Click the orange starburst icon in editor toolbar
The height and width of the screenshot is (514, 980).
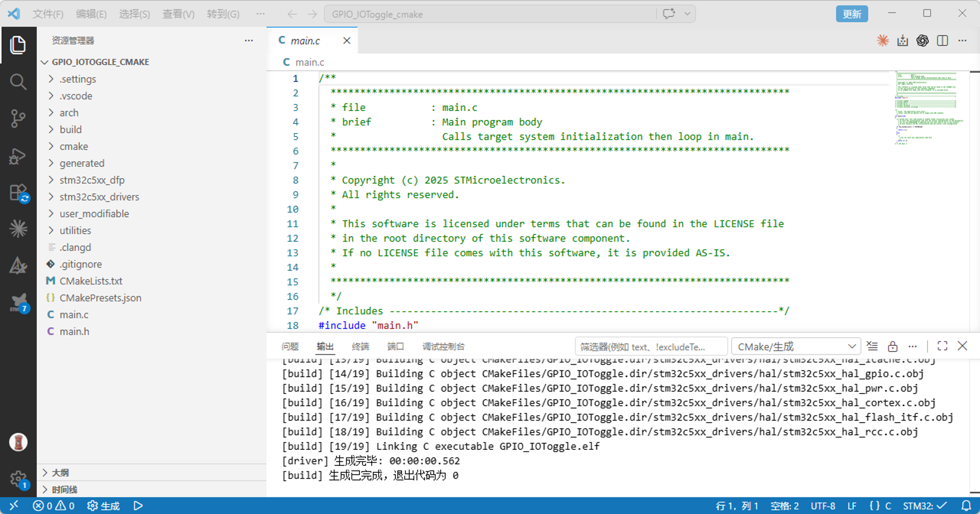[x=883, y=40]
